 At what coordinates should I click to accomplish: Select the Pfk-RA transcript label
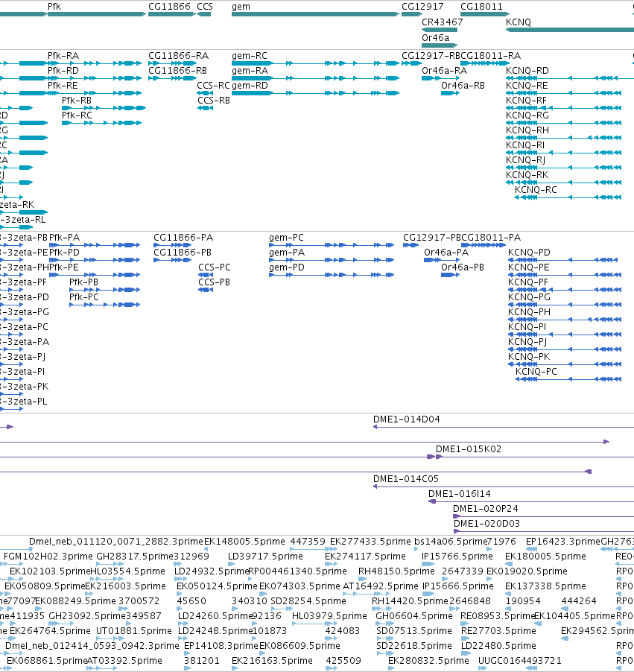(x=63, y=56)
